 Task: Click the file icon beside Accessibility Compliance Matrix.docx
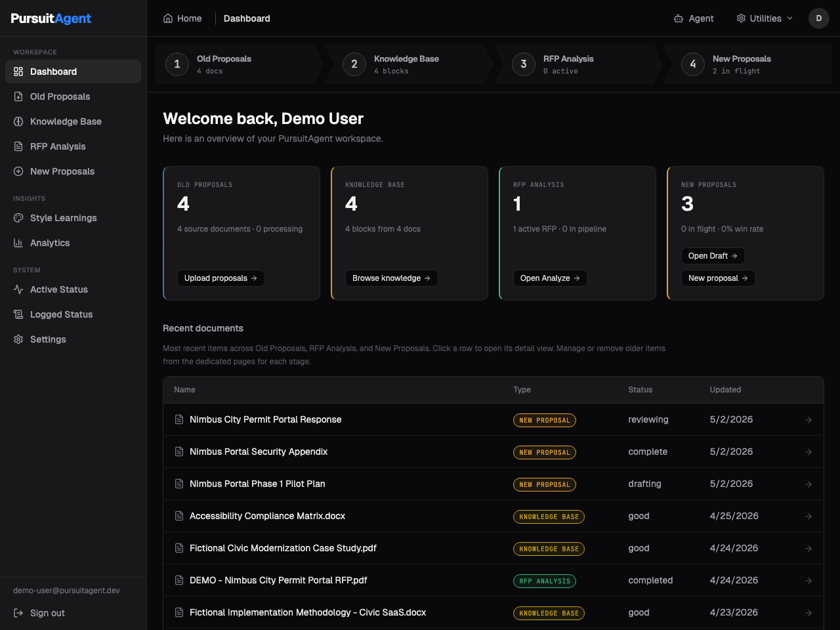tap(179, 516)
